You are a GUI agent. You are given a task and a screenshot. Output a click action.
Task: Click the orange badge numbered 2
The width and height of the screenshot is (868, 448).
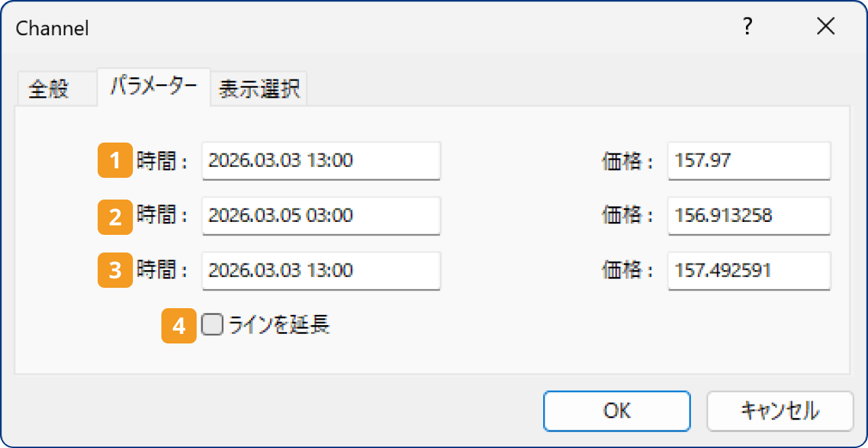[x=115, y=216]
